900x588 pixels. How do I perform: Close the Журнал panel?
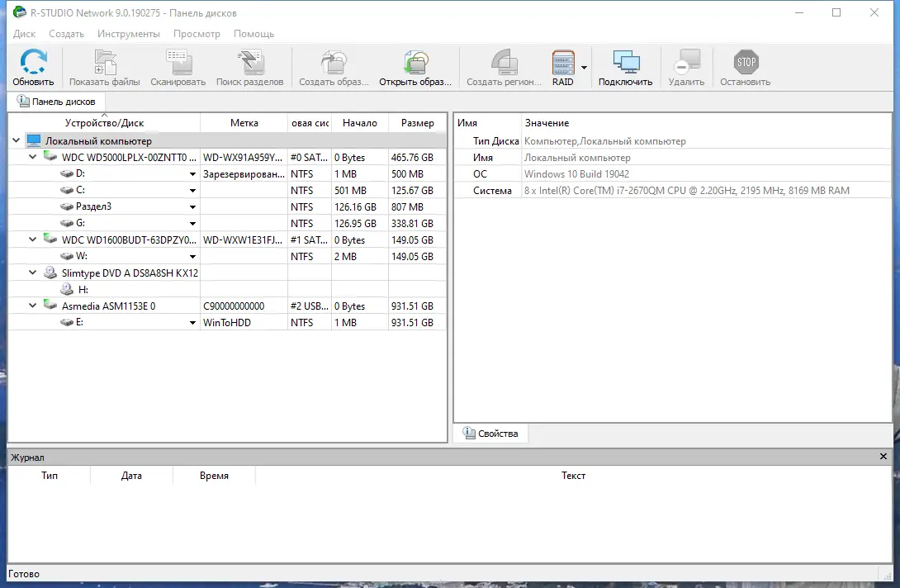883,457
